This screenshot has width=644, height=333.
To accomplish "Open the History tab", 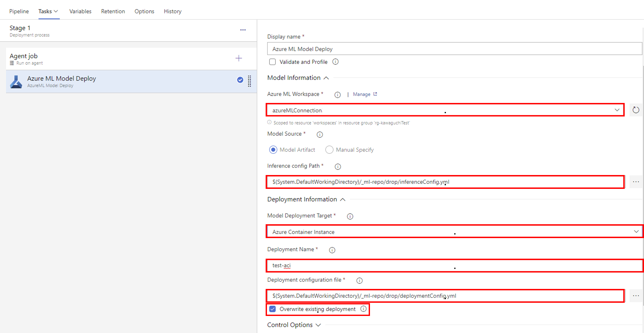I will pos(173,11).
